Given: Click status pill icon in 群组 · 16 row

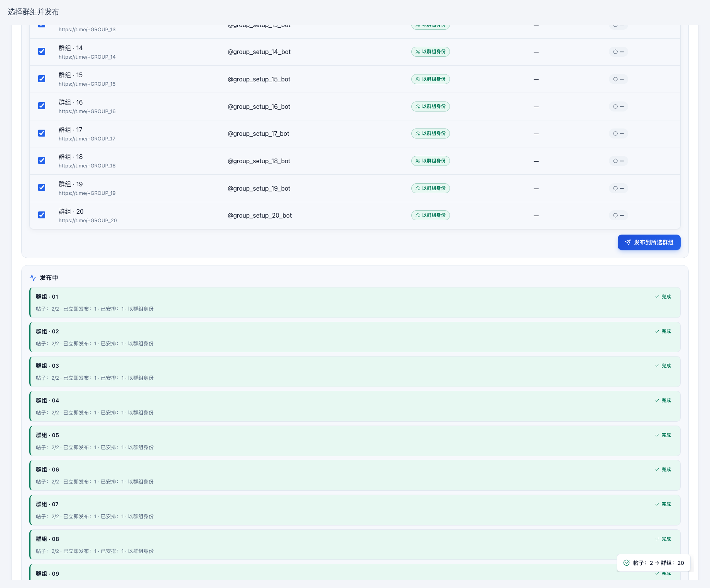Looking at the screenshot, I should (x=615, y=106).
